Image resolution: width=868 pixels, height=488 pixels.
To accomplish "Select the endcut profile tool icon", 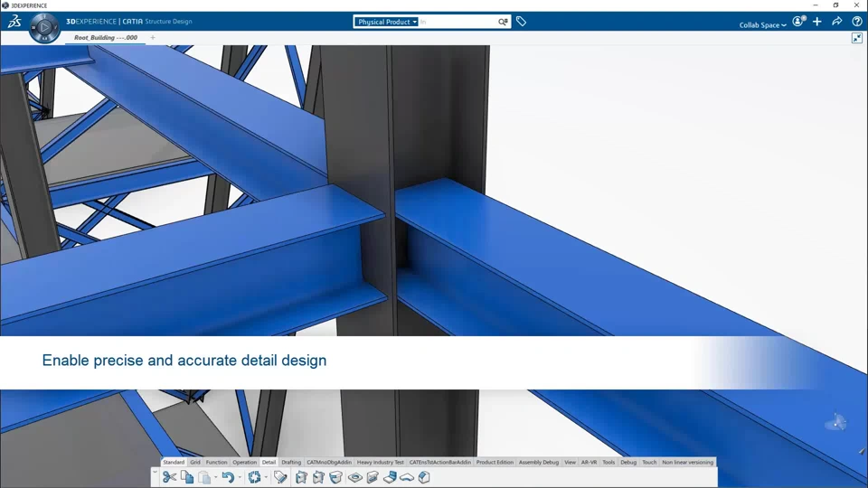I will [x=373, y=477].
